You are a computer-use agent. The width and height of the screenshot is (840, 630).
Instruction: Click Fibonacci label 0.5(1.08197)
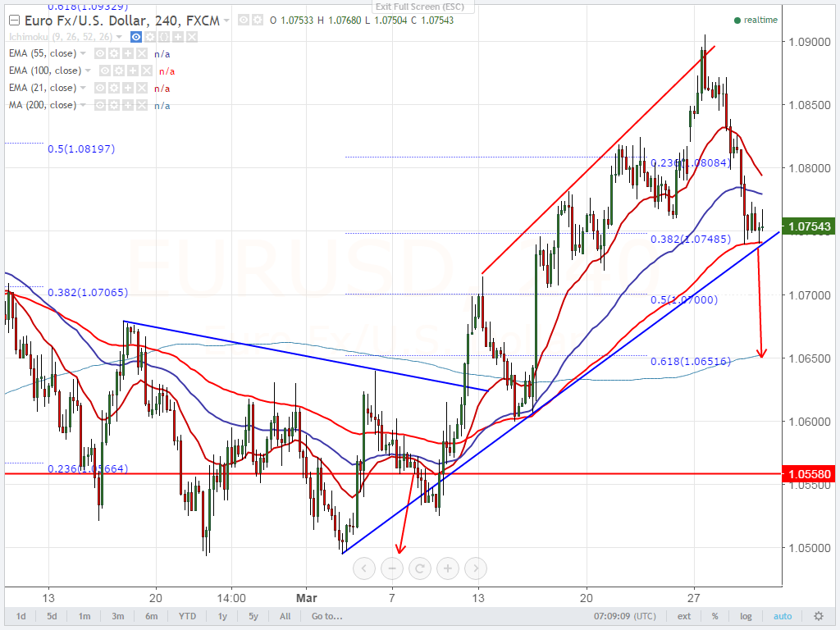[x=81, y=149]
